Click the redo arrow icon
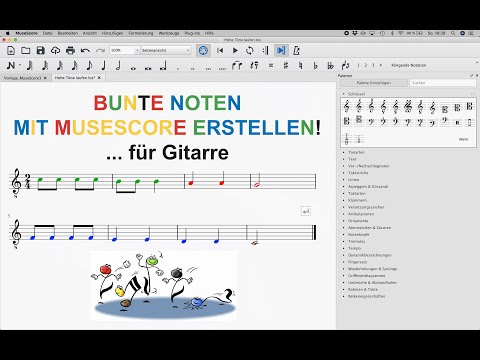 coord(100,51)
